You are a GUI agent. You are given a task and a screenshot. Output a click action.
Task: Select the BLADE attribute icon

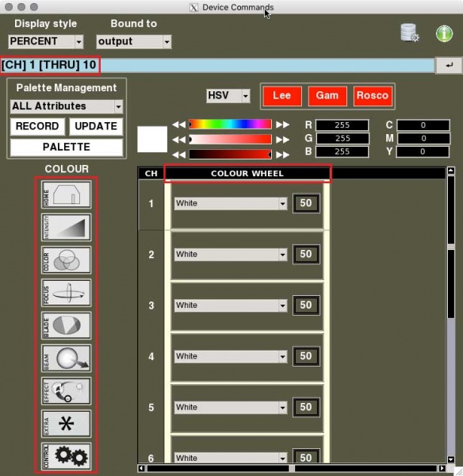click(66, 326)
